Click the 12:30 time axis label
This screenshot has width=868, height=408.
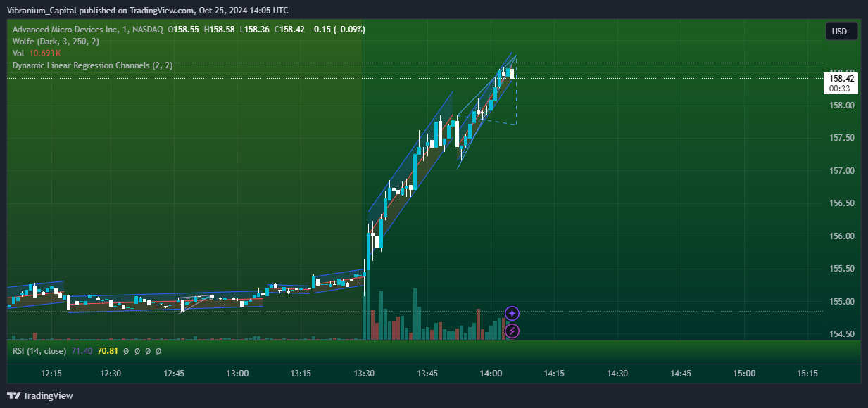coord(111,374)
